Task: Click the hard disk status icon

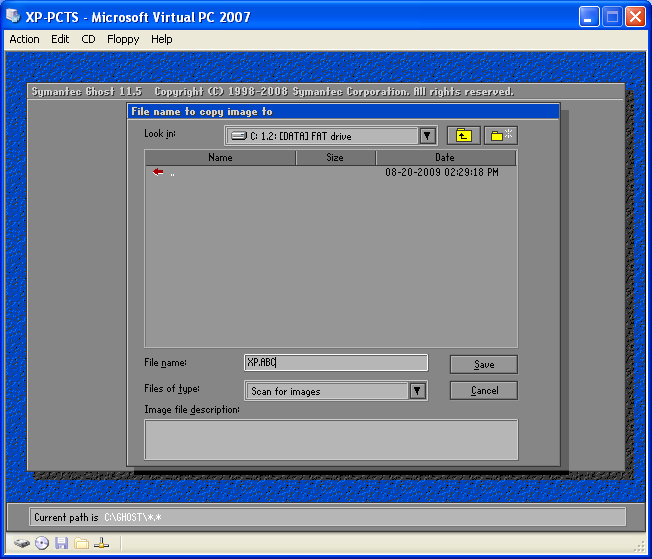Action: click(22, 543)
